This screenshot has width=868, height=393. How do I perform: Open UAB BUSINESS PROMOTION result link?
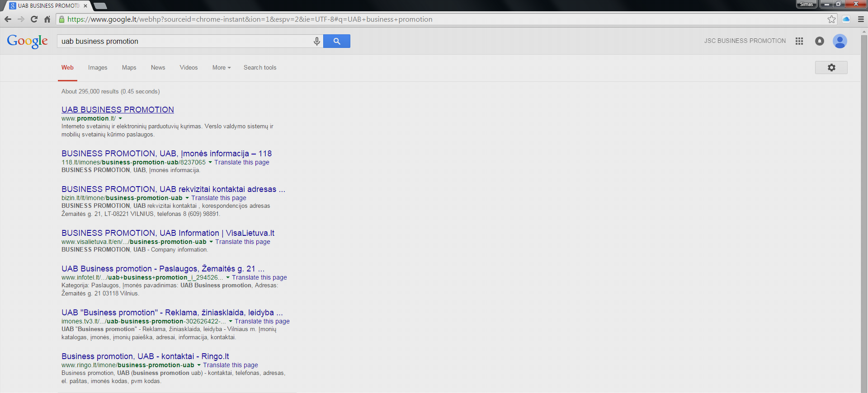point(118,109)
